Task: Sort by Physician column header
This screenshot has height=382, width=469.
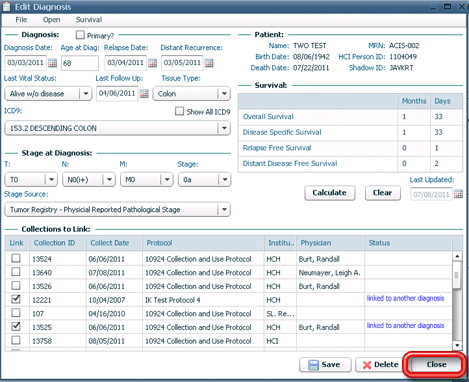Action: click(330, 243)
